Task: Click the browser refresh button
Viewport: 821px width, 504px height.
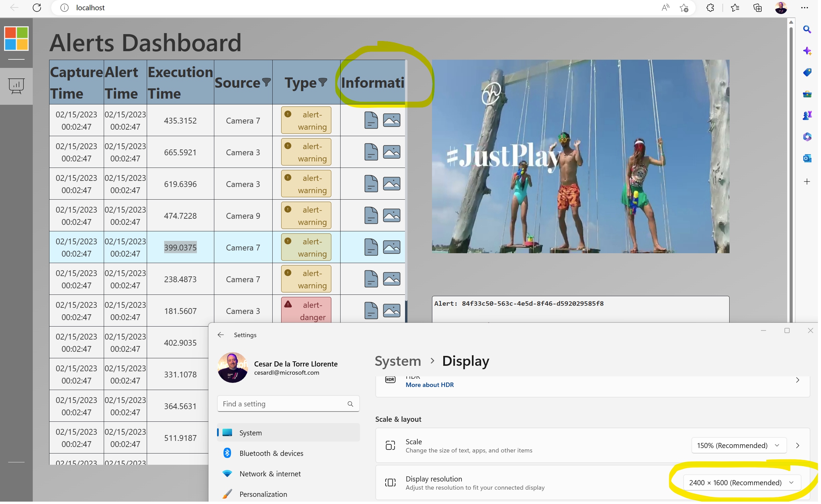Action: tap(37, 8)
